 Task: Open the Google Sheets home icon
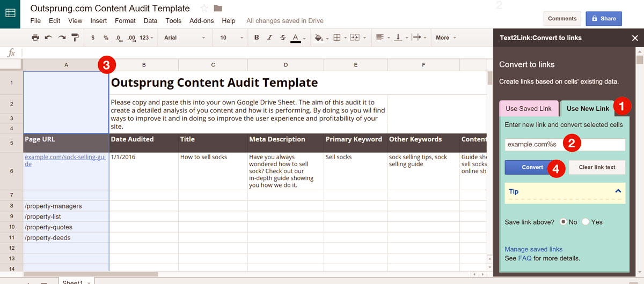click(x=10, y=13)
